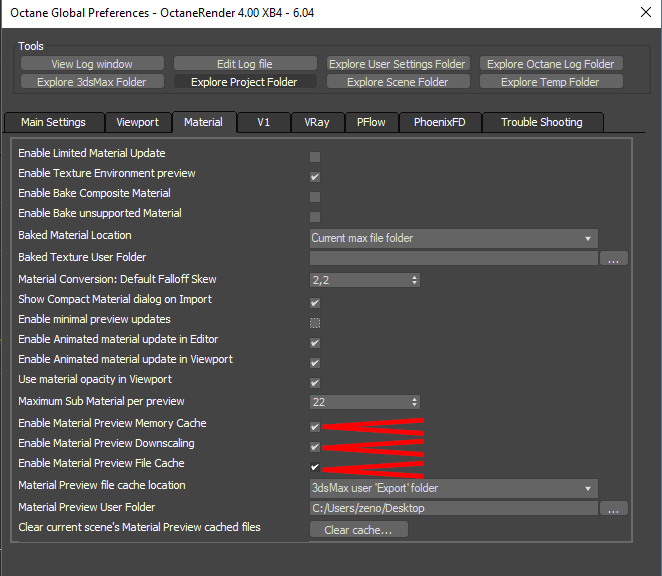The image size is (662, 576).
Task: Toggle Enable Material Preview File Cache
Action: click(x=315, y=467)
